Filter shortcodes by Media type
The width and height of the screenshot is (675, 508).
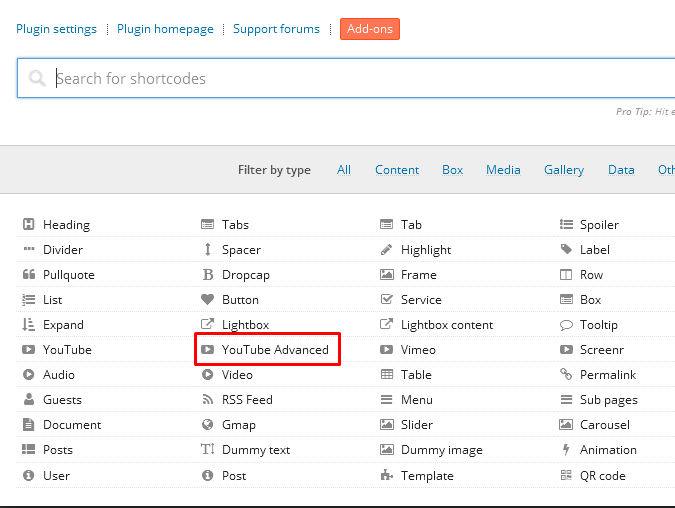(503, 170)
